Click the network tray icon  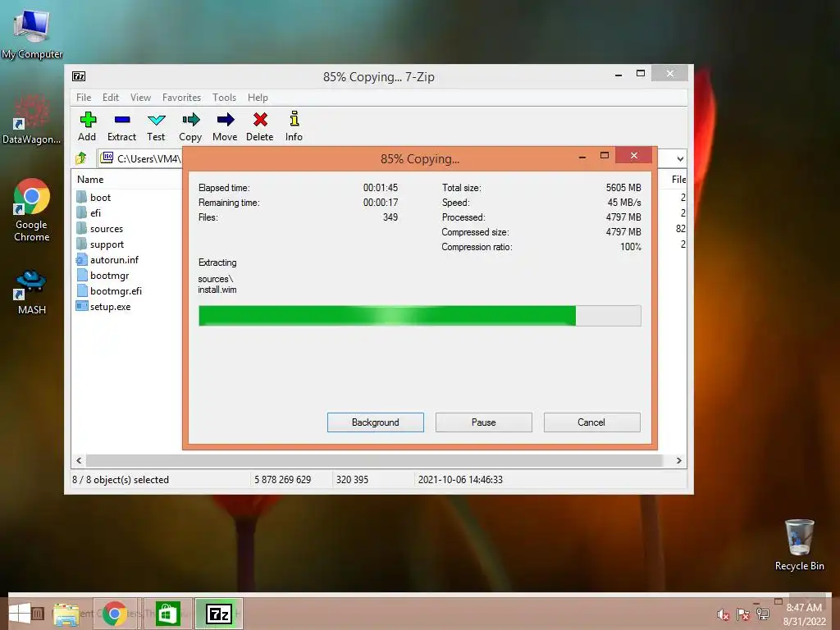coord(762,615)
